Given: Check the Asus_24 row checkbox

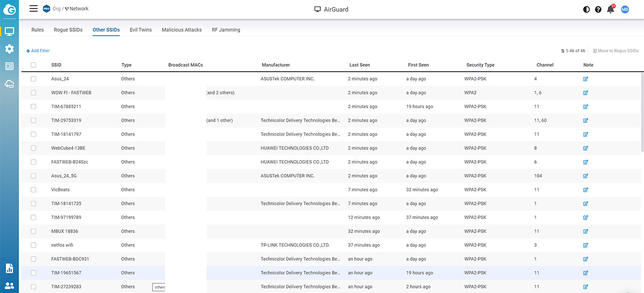Looking at the screenshot, I should click(34, 79).
